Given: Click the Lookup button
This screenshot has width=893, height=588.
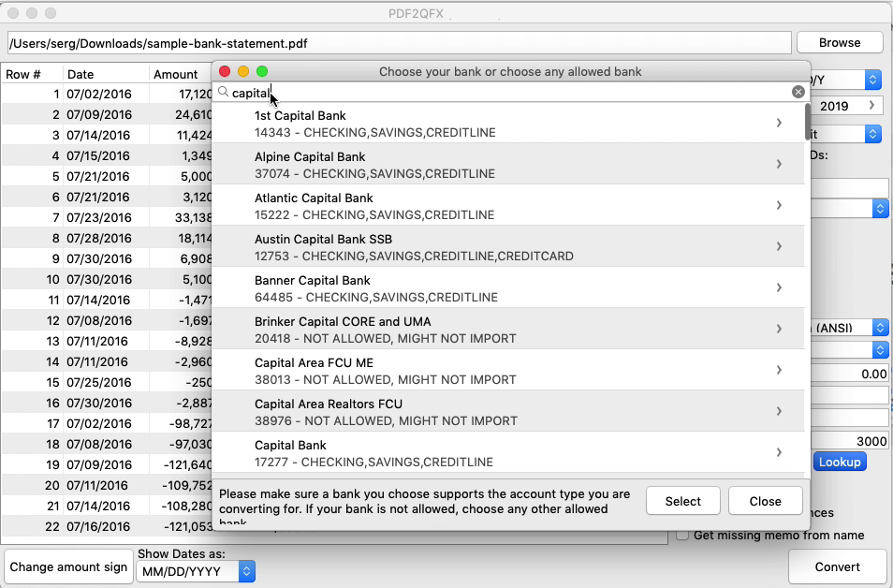Looking at the screenshot, I should 840,462.
